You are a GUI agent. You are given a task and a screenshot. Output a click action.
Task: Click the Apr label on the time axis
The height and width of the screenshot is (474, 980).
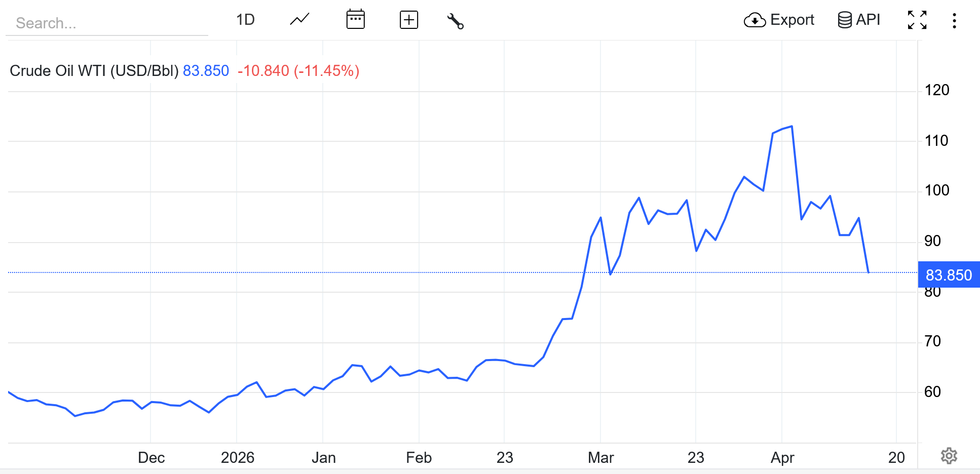782,458
